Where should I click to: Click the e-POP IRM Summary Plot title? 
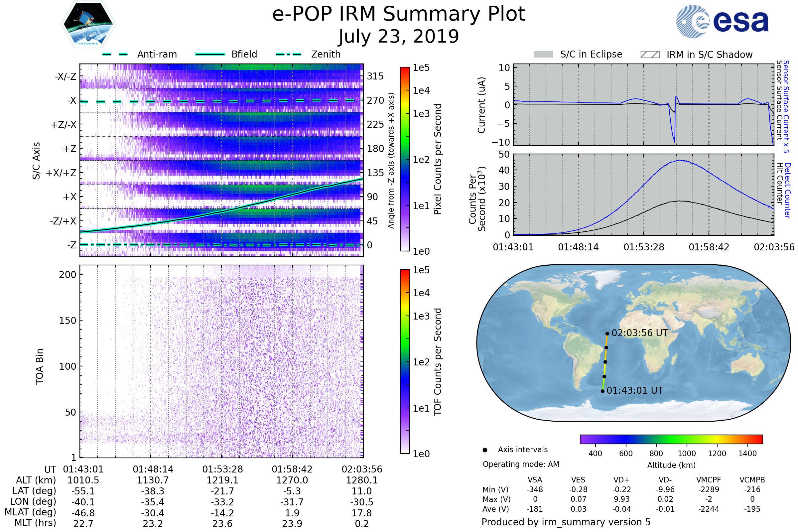(399, 14)
